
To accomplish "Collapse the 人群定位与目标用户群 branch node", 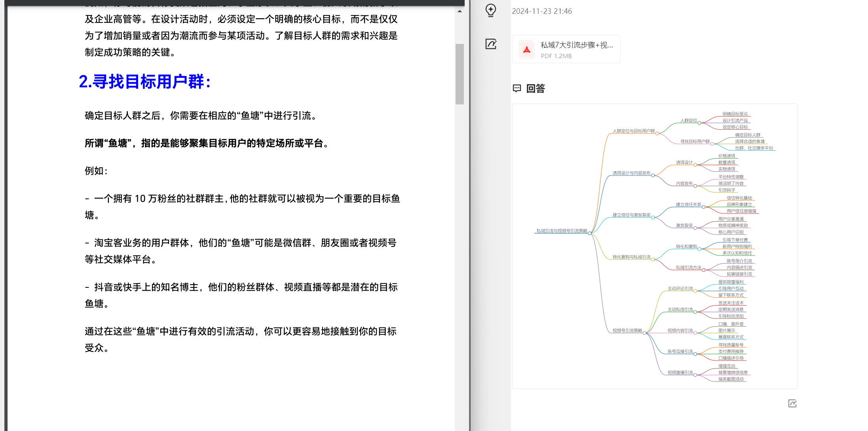I will click(657, 134).
